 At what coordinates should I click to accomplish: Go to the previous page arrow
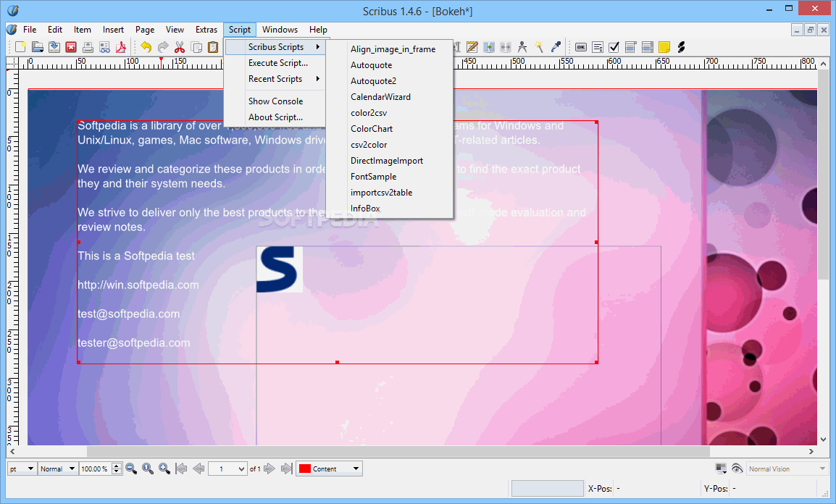(x=198, y=469)
